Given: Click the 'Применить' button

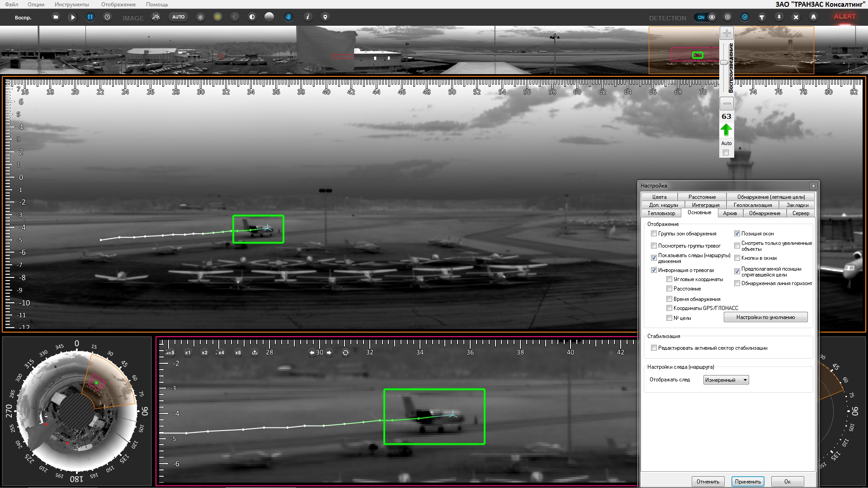Looking at the screenshot, I should coord(748,482).
